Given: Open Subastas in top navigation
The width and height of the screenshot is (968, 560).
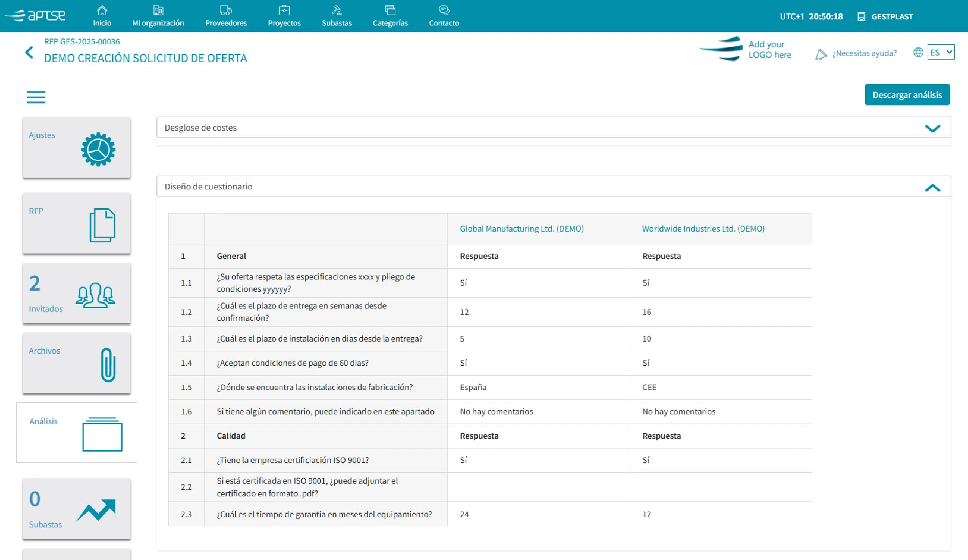Looking at the screenshot, I should coord(337,16).
